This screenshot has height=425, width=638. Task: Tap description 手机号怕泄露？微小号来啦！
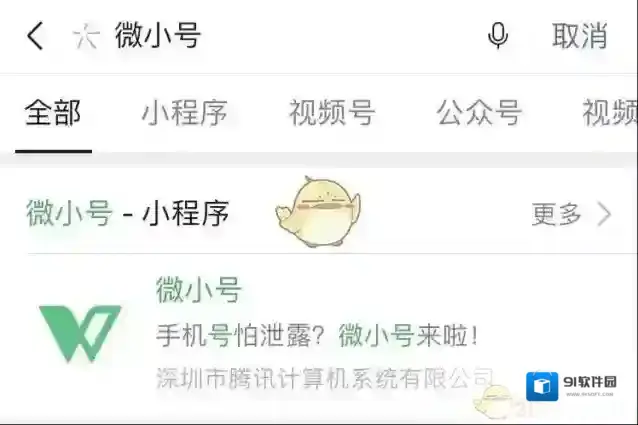coord(317,336)
